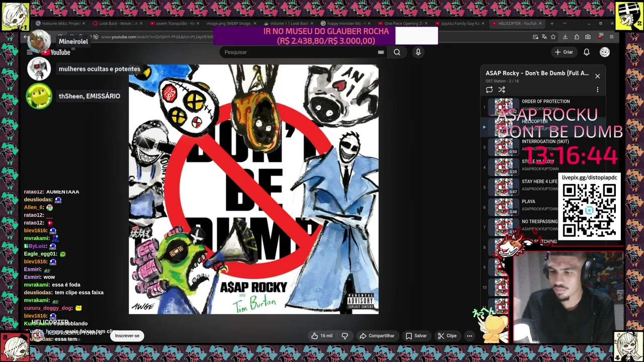The image size is (644, 362).
Task: Dislike the video with the thumbs-down icon
Action: (x=345, y=336)
